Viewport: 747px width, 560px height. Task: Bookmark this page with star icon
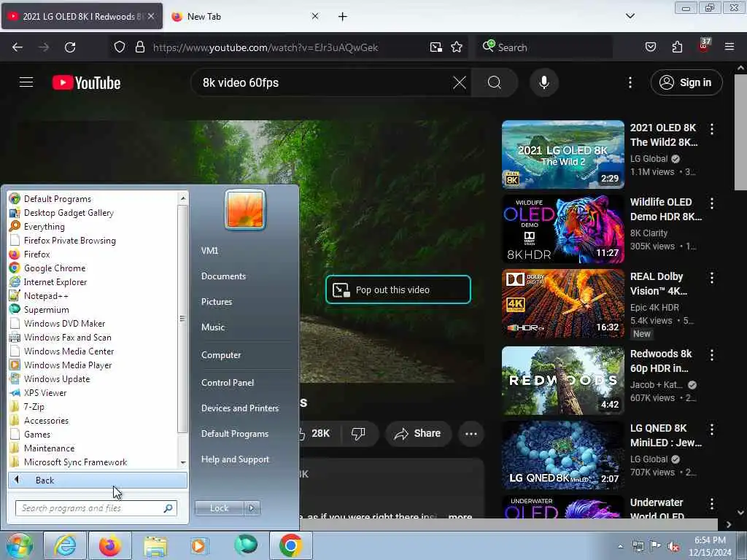[457, 47]
